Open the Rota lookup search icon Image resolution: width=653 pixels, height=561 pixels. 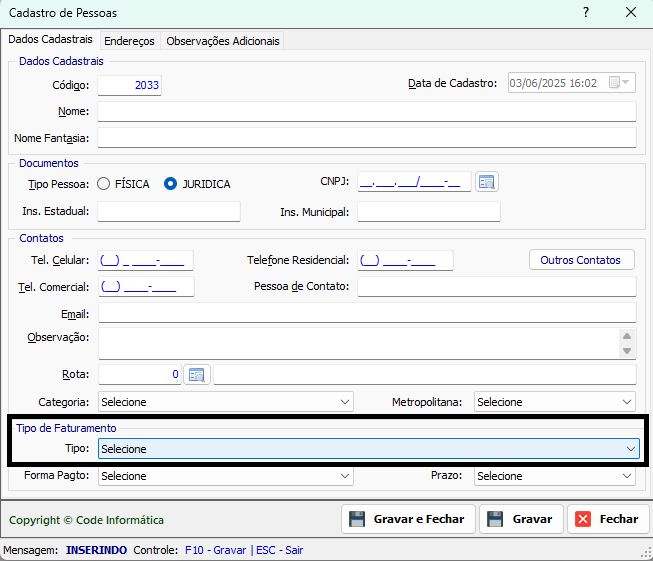(x=197, y=374)
